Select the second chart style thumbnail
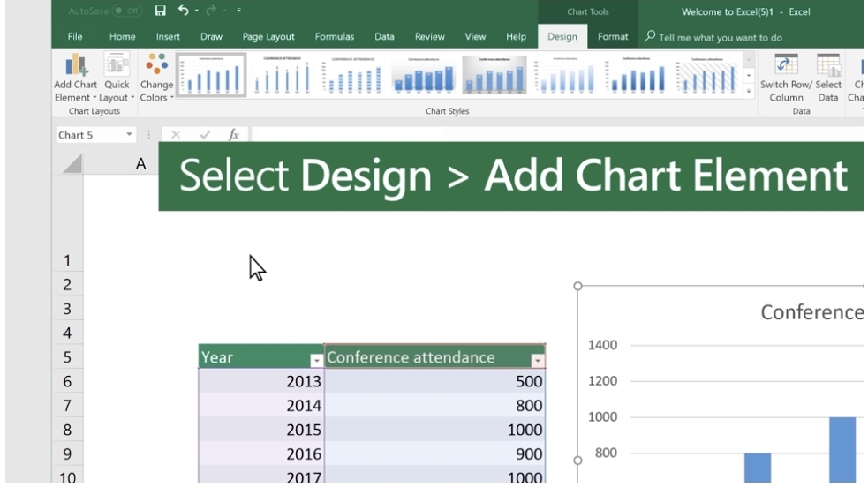868x487 pixels. pos(283,75)
